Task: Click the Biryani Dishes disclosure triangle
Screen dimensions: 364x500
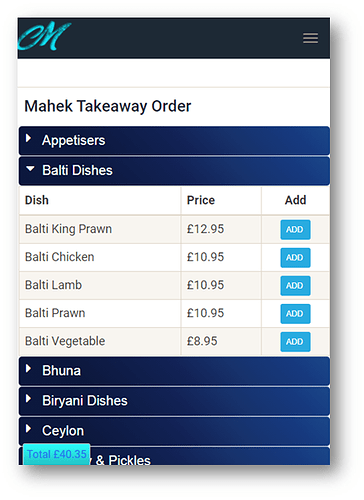Action: click(29, 398)
